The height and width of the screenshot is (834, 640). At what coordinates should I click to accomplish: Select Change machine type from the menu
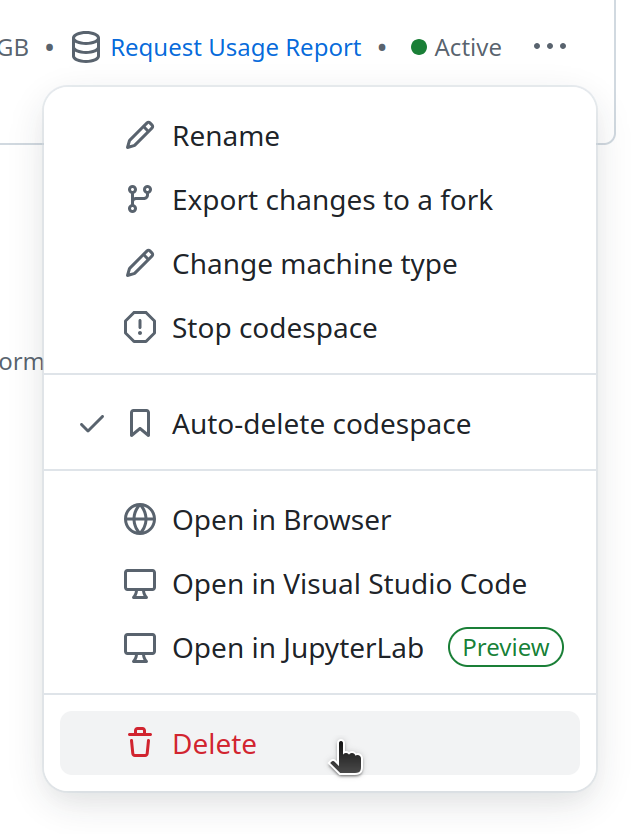pyautogui.click(x=314, y=263)
